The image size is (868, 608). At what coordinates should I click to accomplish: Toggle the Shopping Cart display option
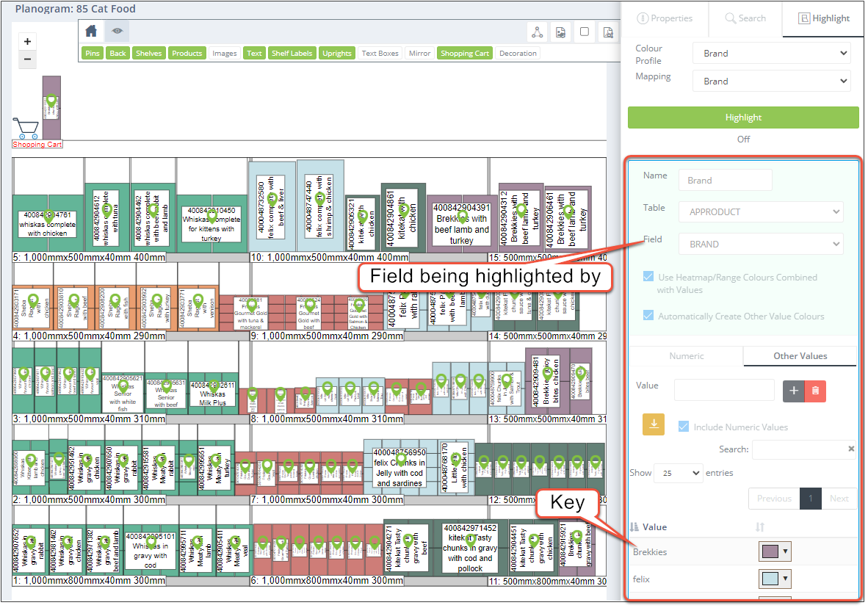pos(464,53)
